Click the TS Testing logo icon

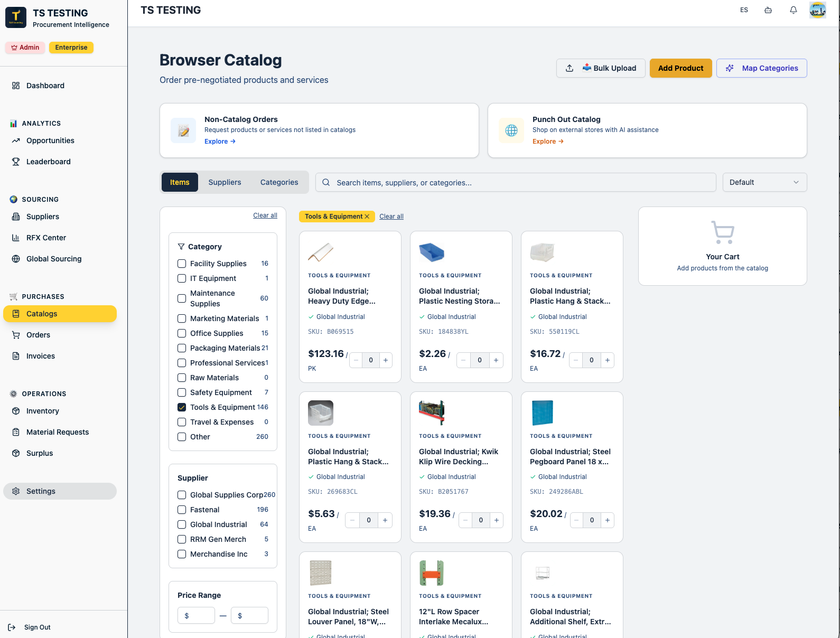pyautogui.click(x=16, y=17)
